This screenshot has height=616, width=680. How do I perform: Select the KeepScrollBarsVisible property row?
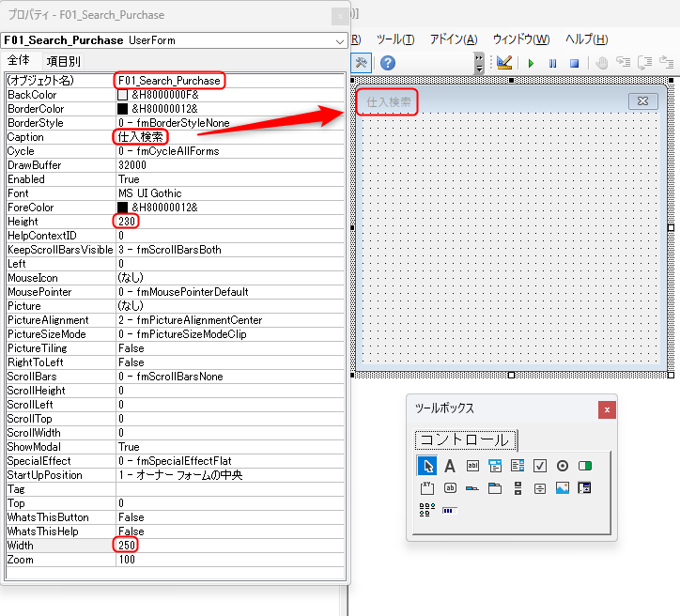coord(175,250)
